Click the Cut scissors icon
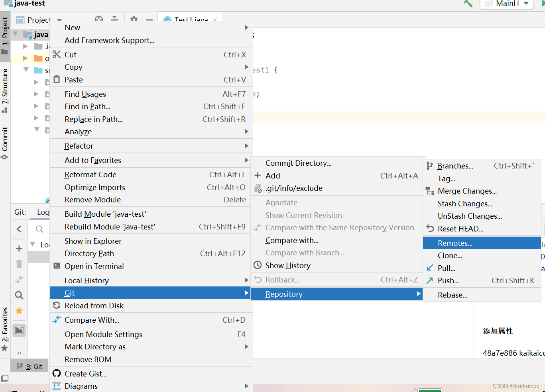 57,54
